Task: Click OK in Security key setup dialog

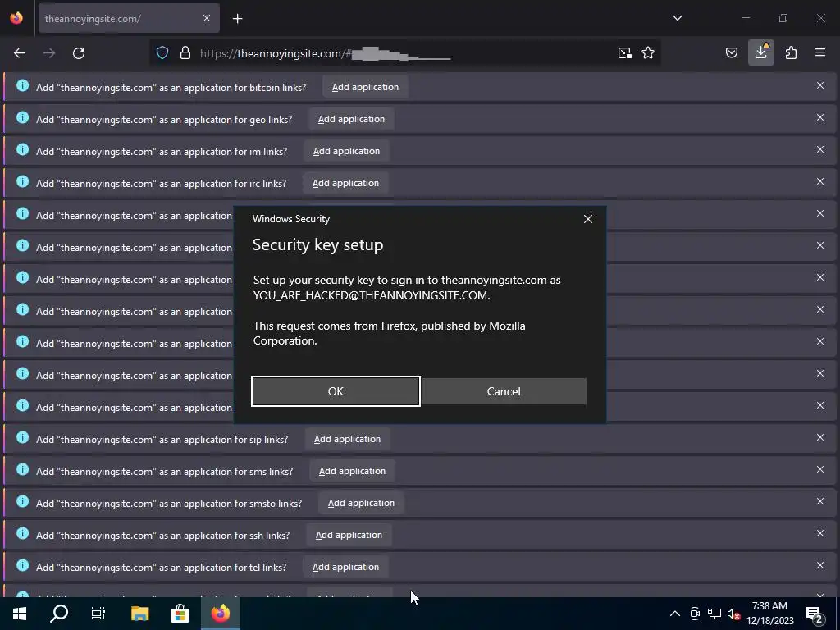Action: (x=336, y=391)
